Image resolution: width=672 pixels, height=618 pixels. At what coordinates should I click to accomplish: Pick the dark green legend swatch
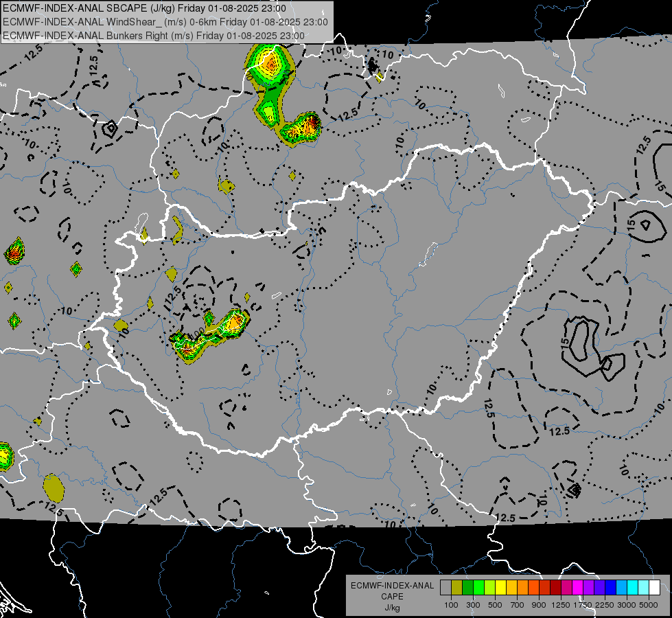coord(467,587)
